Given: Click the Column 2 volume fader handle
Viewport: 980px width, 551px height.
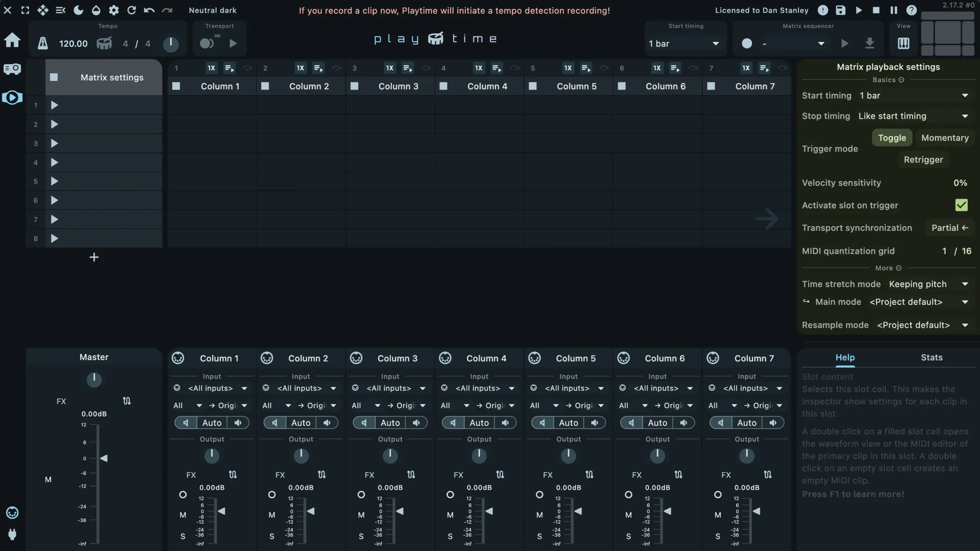Looking at the screenshot, I should click(311, 511).
